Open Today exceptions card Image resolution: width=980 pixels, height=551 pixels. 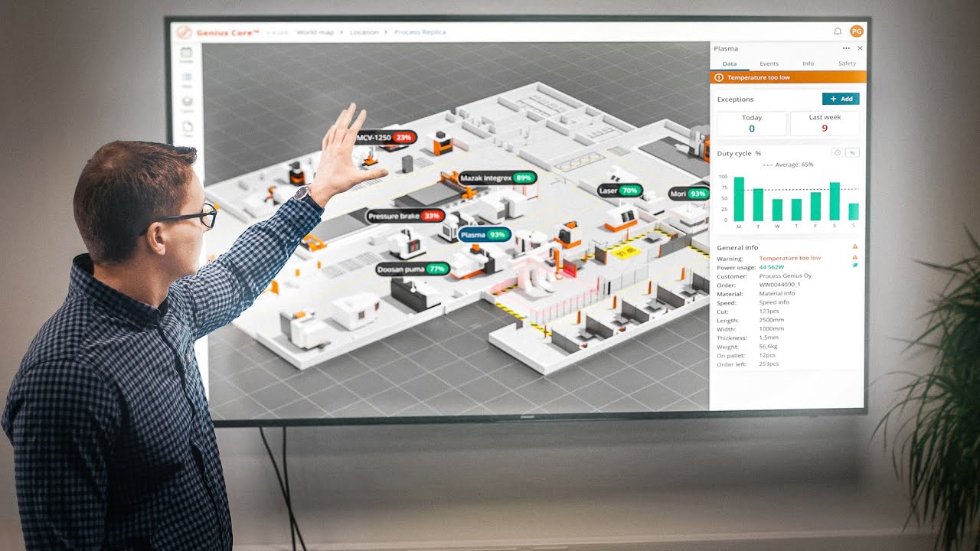(752, 123)
